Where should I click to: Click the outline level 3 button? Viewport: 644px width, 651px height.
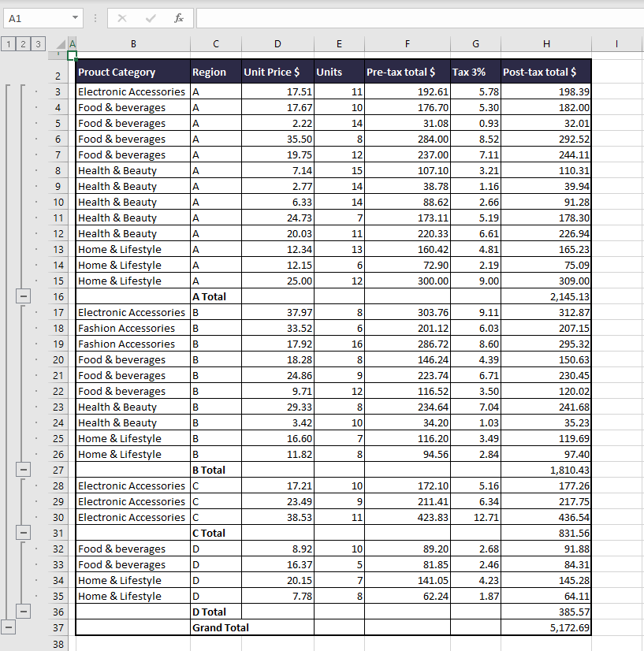(37, 43)
